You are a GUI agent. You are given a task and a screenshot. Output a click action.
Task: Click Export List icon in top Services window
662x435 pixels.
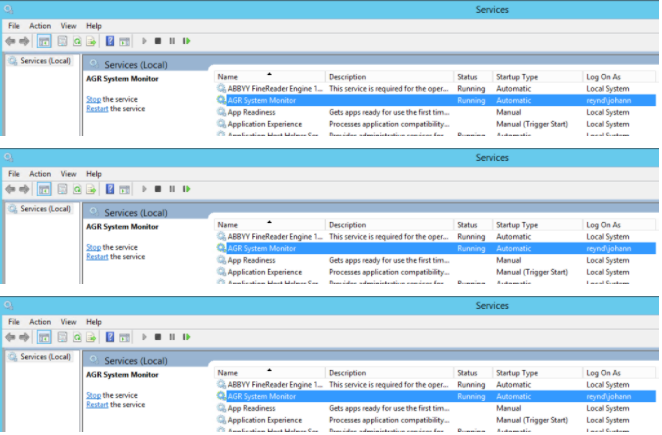tap(91, 41)
